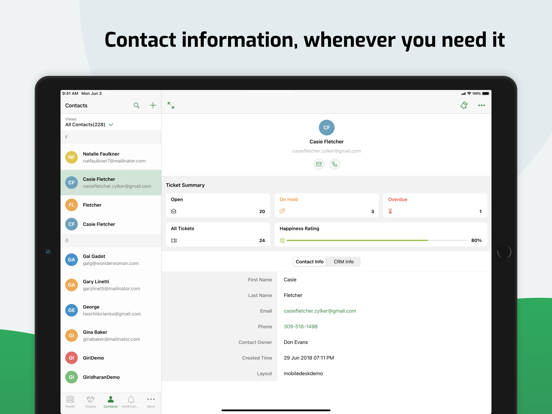Tap the red GI avatar for GiriDemo
The height and width of the screenshot is (414, 552).
(71, 358)
